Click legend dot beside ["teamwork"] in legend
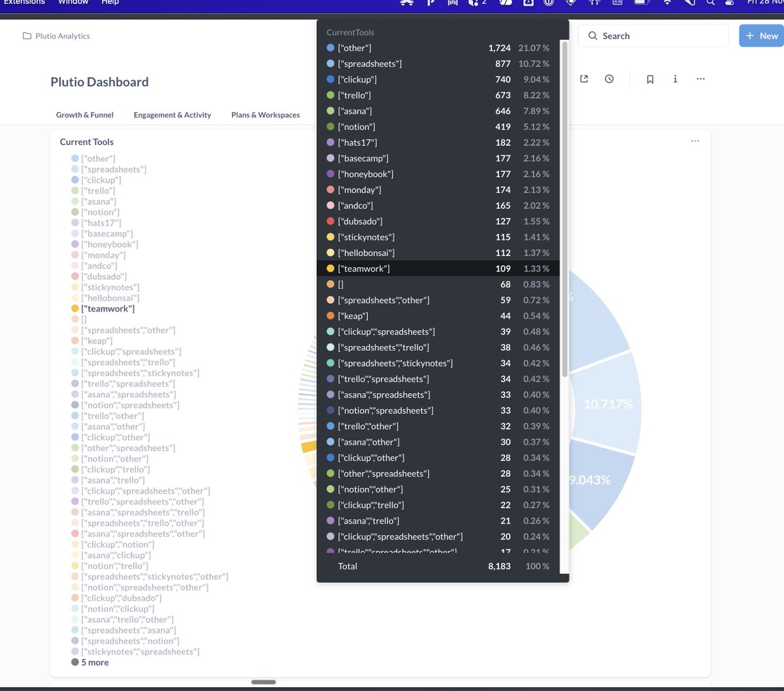Screen dimensions: 784x691 point(75,309)
